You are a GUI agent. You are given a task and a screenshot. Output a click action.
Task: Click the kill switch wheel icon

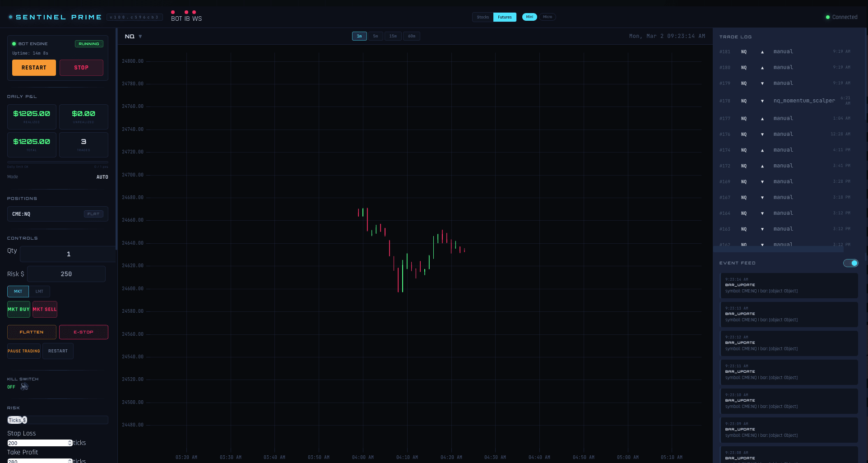click(x=24, y=387)
